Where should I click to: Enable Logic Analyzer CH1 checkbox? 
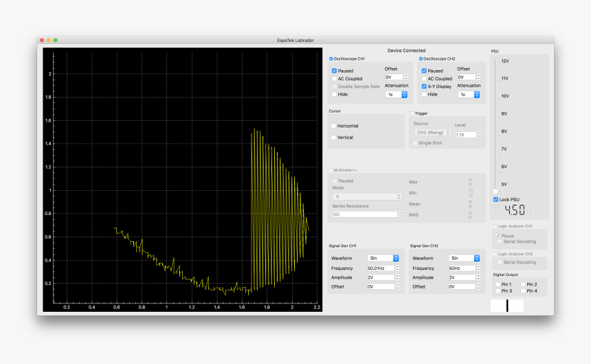495,226
